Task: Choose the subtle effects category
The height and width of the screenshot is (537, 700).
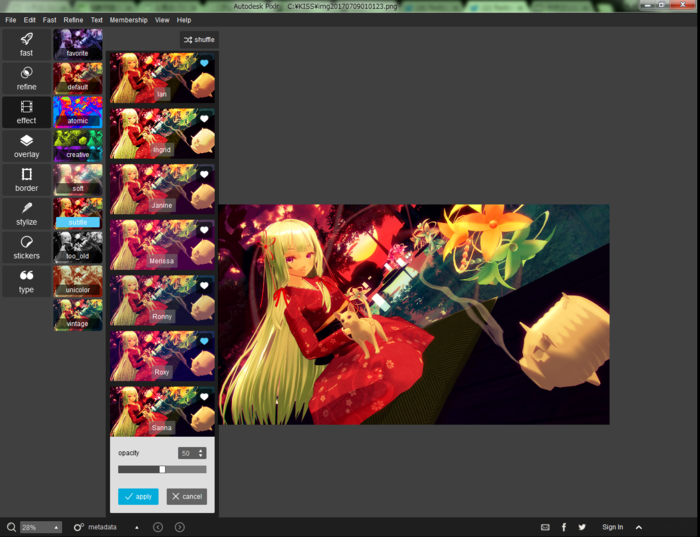Action: 78,214
